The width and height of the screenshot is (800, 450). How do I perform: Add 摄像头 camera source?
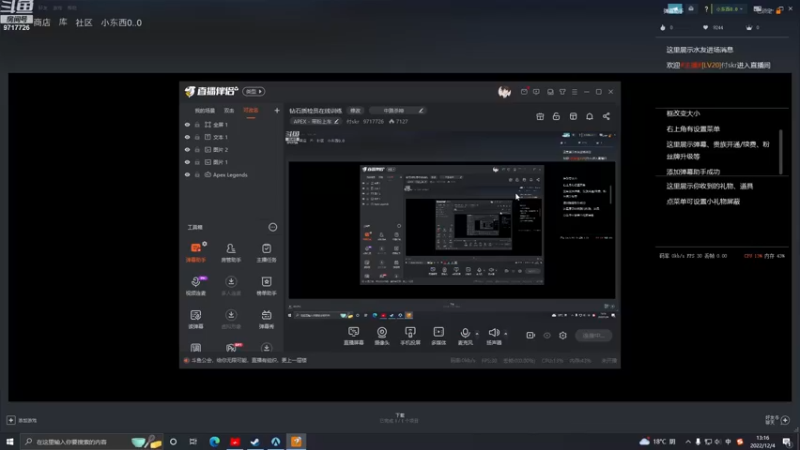coord(382,336)
